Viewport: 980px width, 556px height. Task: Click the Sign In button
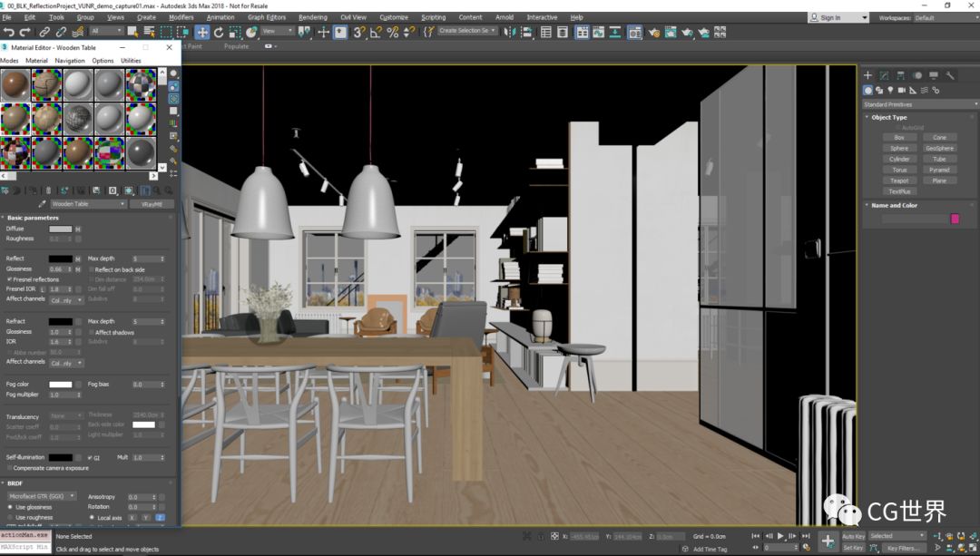pyautogui.click(x=838, y=17)
